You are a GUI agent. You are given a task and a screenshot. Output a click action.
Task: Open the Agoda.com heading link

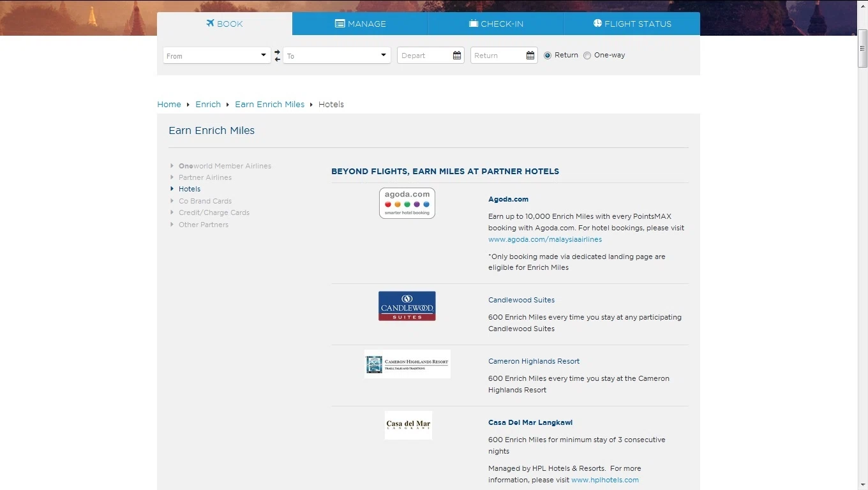coord(508,199)
